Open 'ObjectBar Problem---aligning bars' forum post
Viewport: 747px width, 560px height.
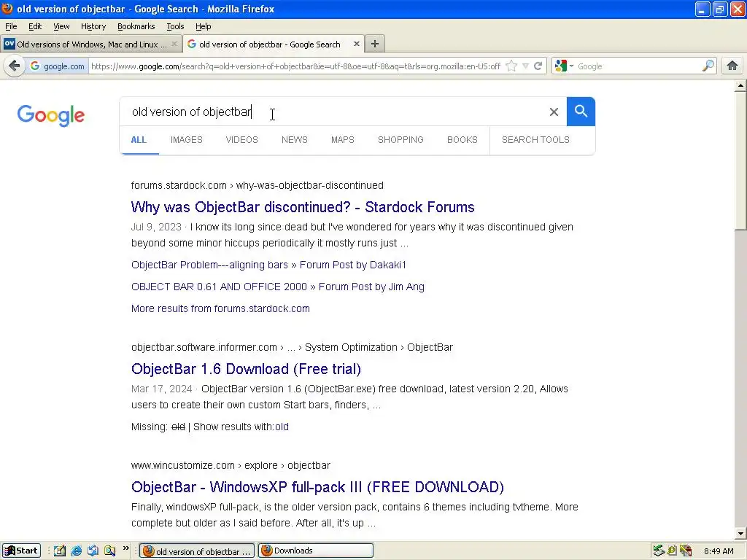tap(268, 265)
